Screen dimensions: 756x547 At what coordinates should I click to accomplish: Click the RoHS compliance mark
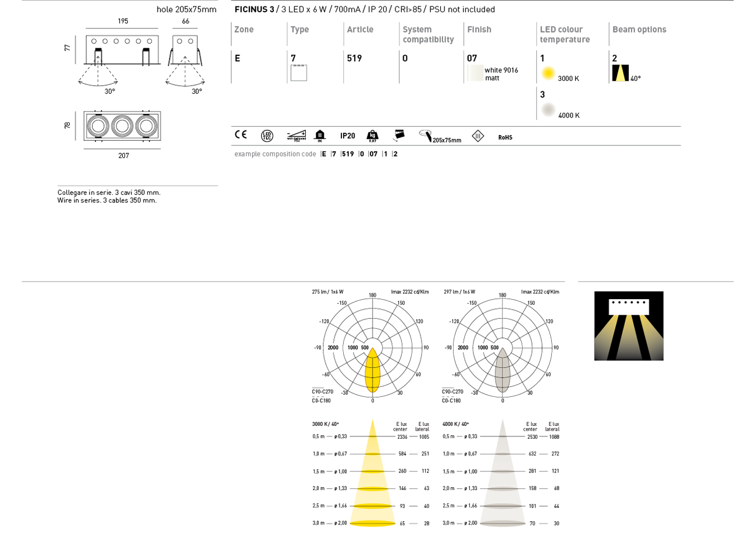pos(505,137)
